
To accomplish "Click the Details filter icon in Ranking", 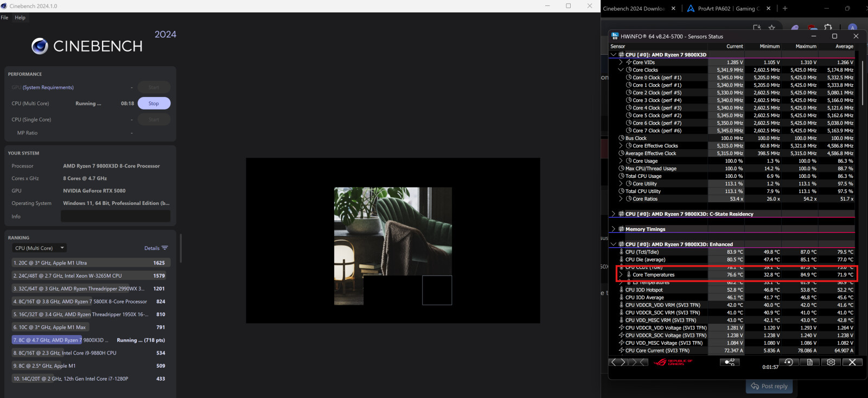I will click(165, 248).
